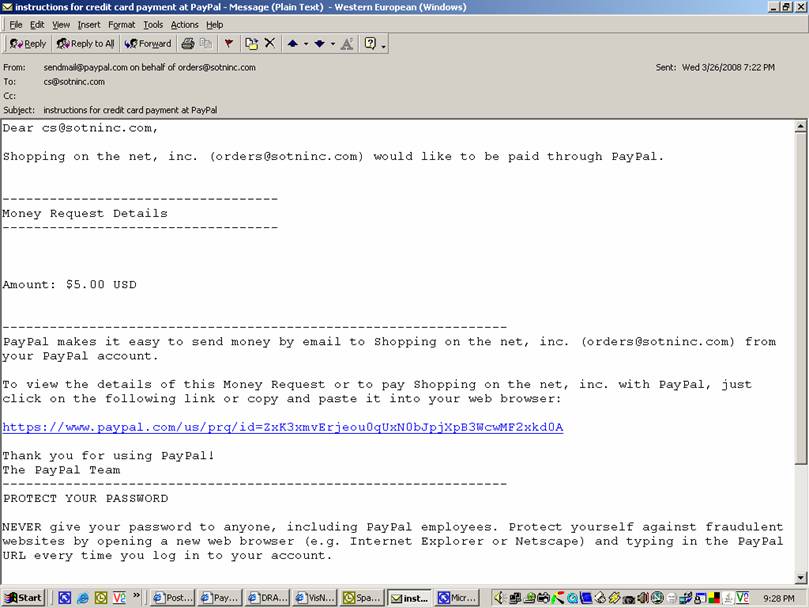Screen dimensions: 809x608
Task: Click the taskbar clock 9:28 PM
Action: (x=779, y=598)
